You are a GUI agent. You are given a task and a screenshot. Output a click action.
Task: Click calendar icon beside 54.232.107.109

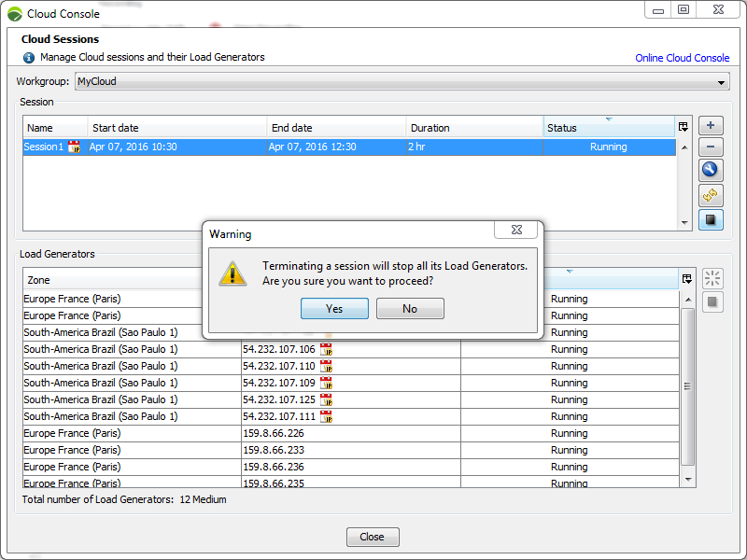[x=326, y=383]
